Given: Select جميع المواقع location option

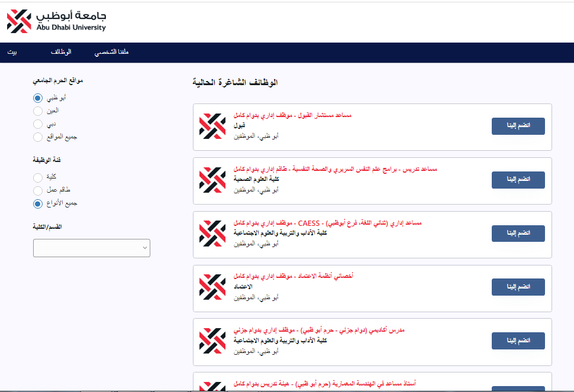Looking at the screenshot, I should [38, 137].
